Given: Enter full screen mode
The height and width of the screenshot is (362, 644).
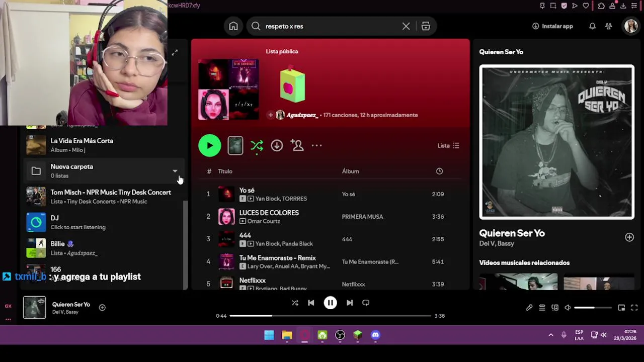Looking at the screenshot, I should tap(634, 308).
